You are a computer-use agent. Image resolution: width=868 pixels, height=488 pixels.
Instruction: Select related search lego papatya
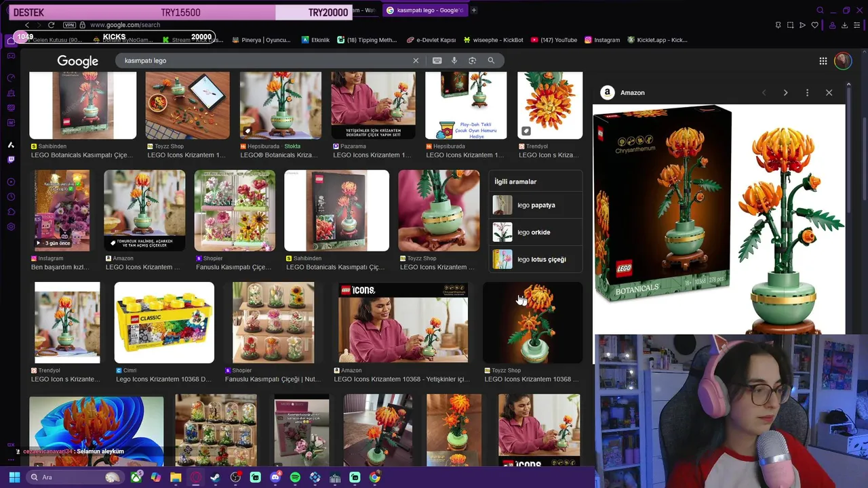coord(536,205)
